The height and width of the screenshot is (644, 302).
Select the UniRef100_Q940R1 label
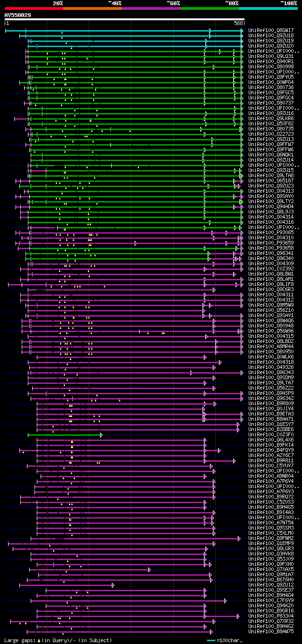[x=271, y=61]
